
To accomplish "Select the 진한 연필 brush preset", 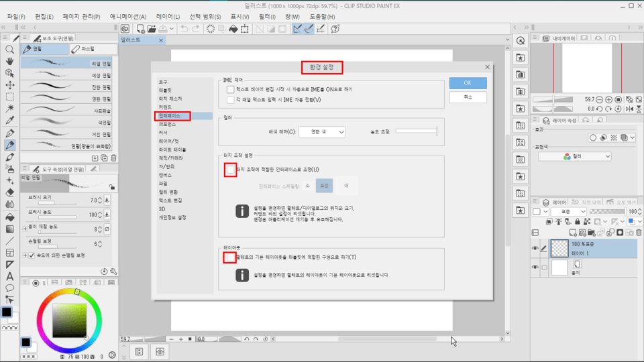I will pos(66,87).
